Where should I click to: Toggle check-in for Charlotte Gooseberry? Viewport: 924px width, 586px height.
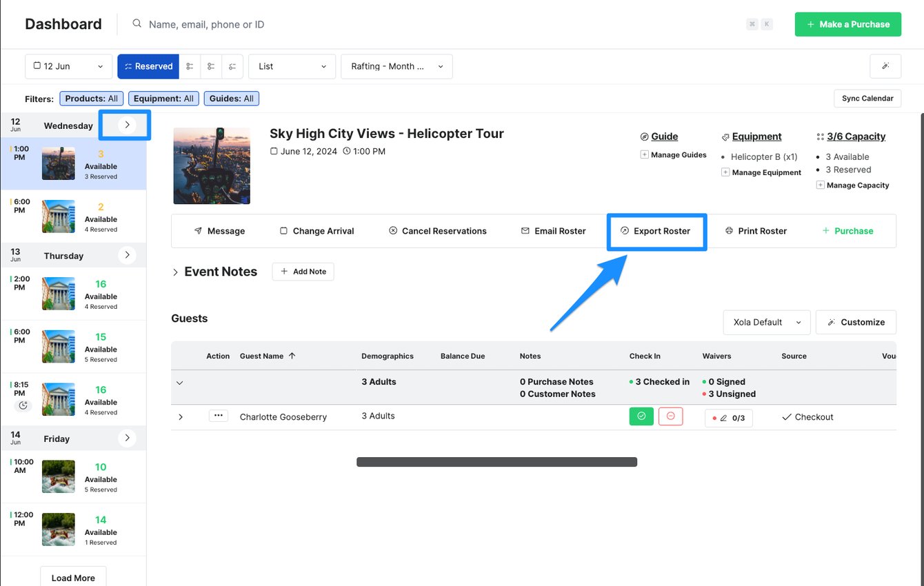click(x=641, y=416)
